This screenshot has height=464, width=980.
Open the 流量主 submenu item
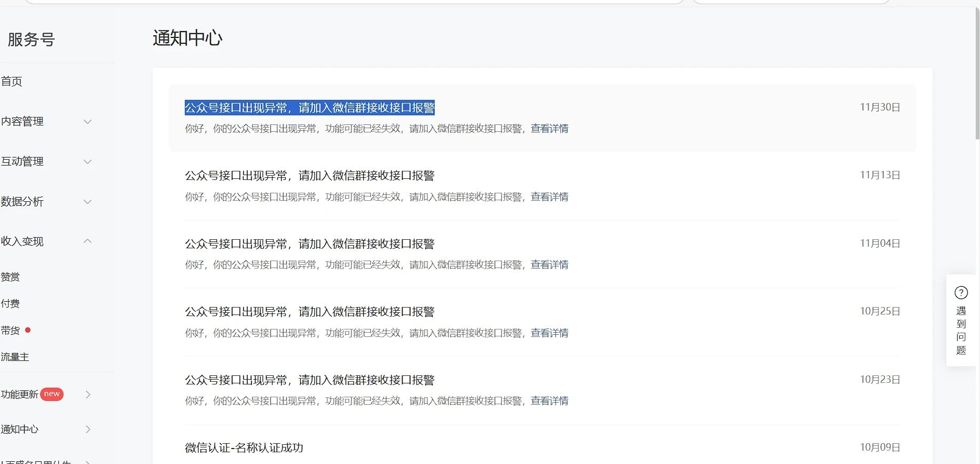[x=15, y=357]
